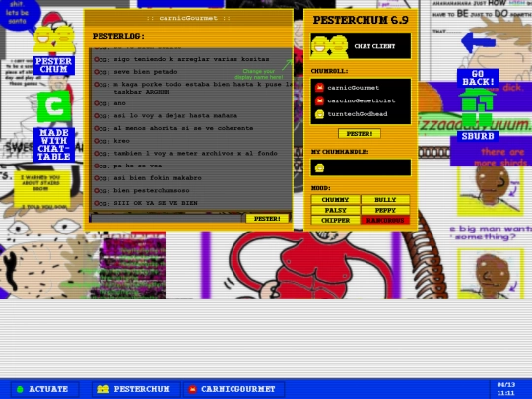The width and height of the screenshot is (532, 399).
Task: Set mood to Chipper
Action: click(335, 221)
